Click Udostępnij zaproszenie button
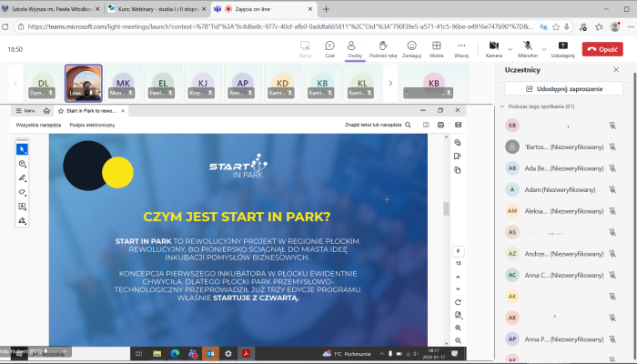The height and width of the screenshot is (364, 637). [563, 88]
